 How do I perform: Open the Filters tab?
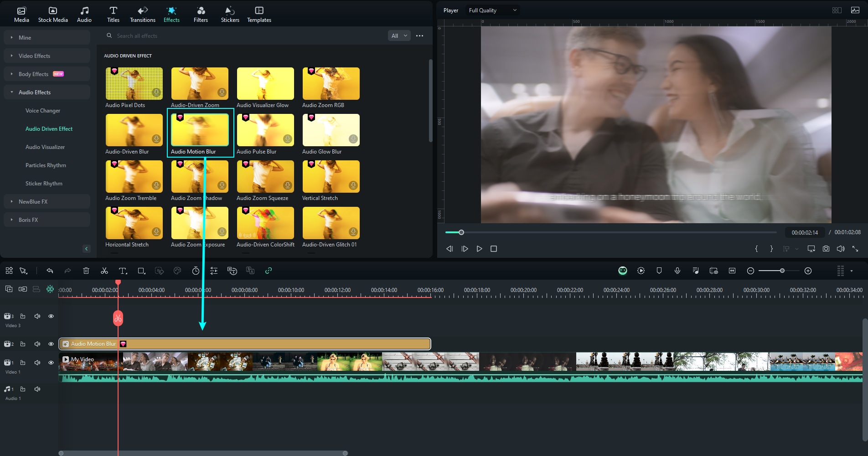click(201, 15)
